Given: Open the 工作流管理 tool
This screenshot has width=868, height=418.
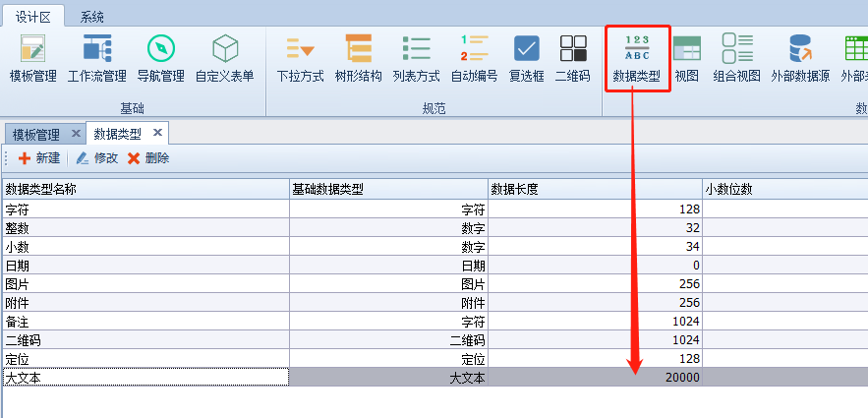Looking at the screenshot, I should tap(96, 57).
